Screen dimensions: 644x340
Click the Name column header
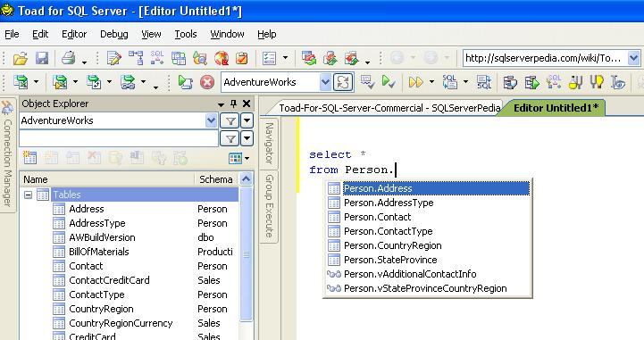click(x=107, y=179)
